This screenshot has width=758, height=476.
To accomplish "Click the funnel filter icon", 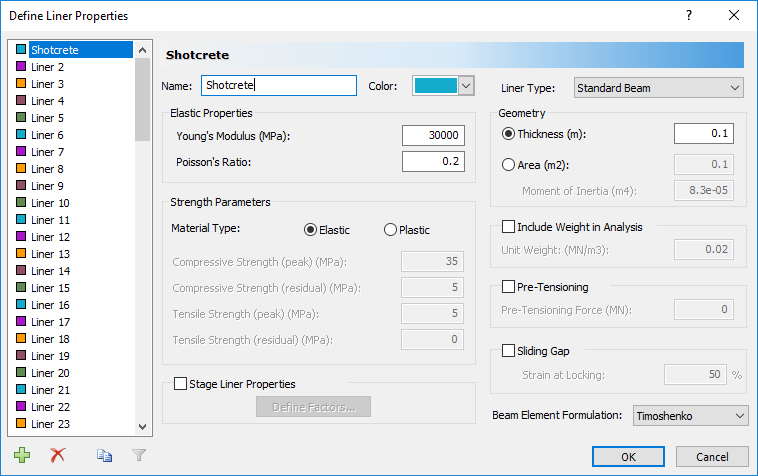I will [139, 455].
